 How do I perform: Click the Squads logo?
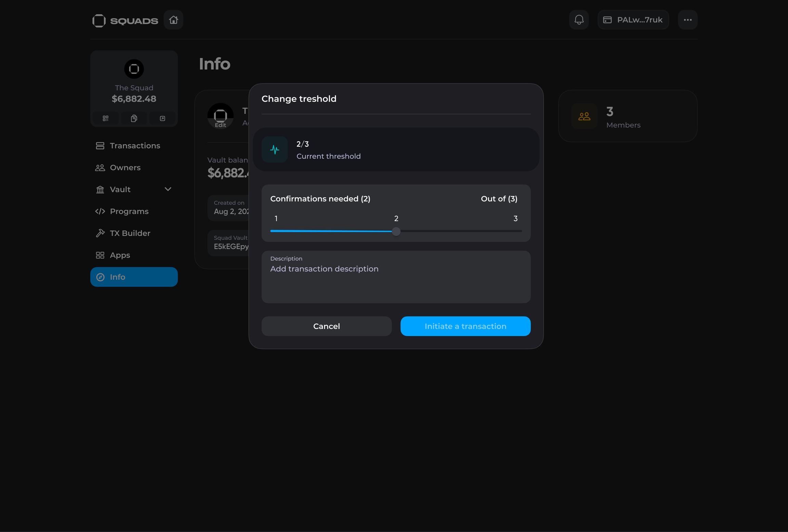(x=125, y=21)
